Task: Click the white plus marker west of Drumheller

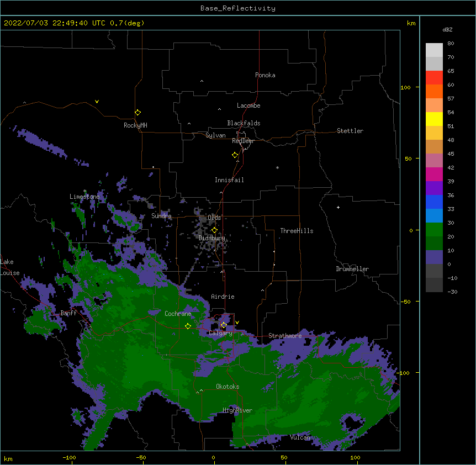Action: (338, 207)
